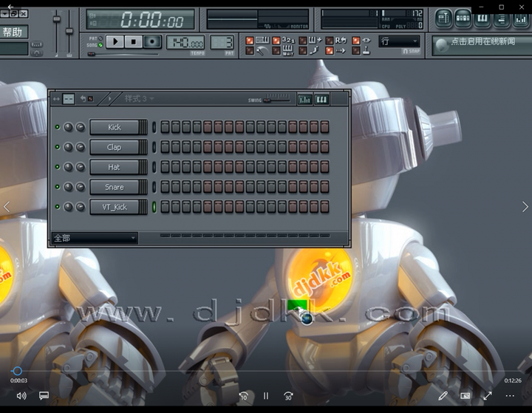Viewport: 532px width, 413px height.
Task: Click the FL Studio record button
Action: [x=152, y=41]
